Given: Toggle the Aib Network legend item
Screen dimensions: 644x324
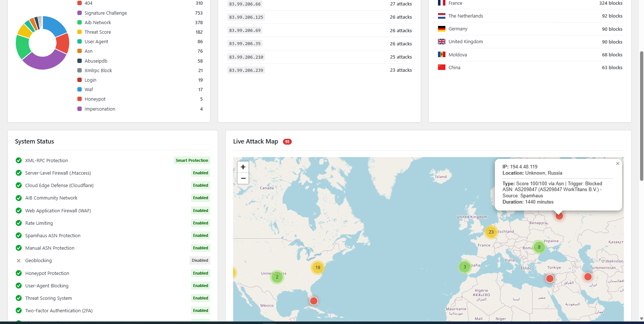Looking at the screenshot, I should [x=97, y=23].
